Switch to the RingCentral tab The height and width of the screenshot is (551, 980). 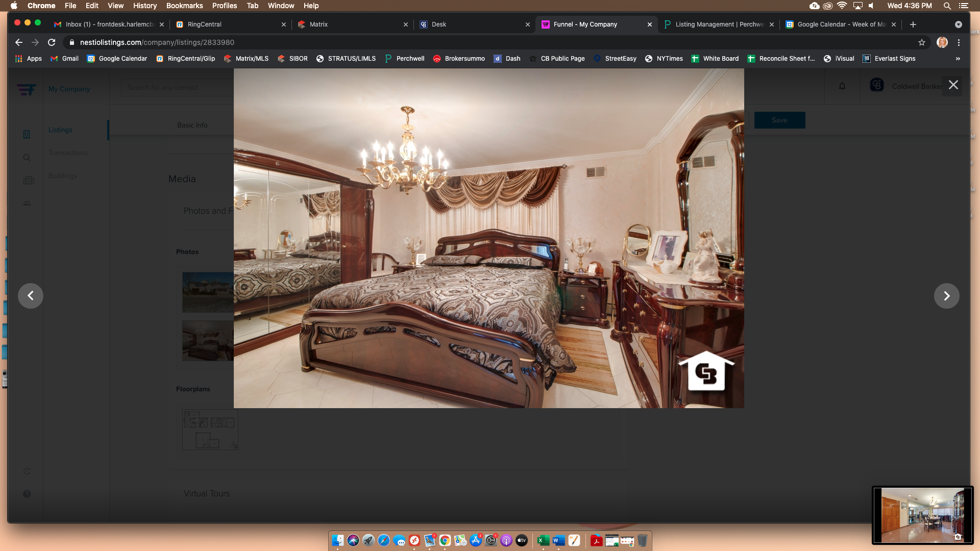point(231,24)
